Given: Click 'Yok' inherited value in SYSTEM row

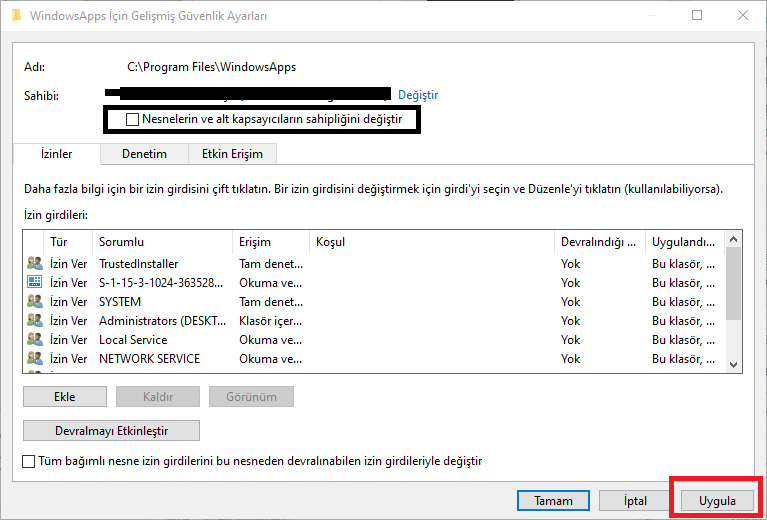Looking at the screenshot, I should click(570, 302).
